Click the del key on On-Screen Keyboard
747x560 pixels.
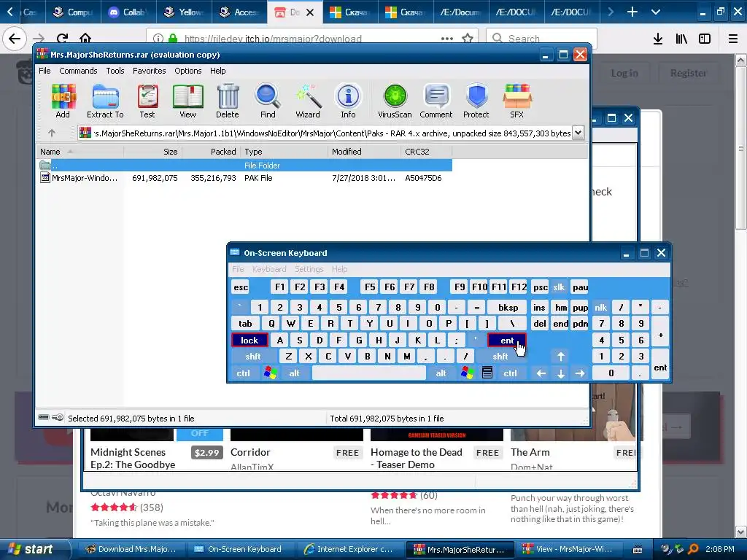[x=540, y=323]
